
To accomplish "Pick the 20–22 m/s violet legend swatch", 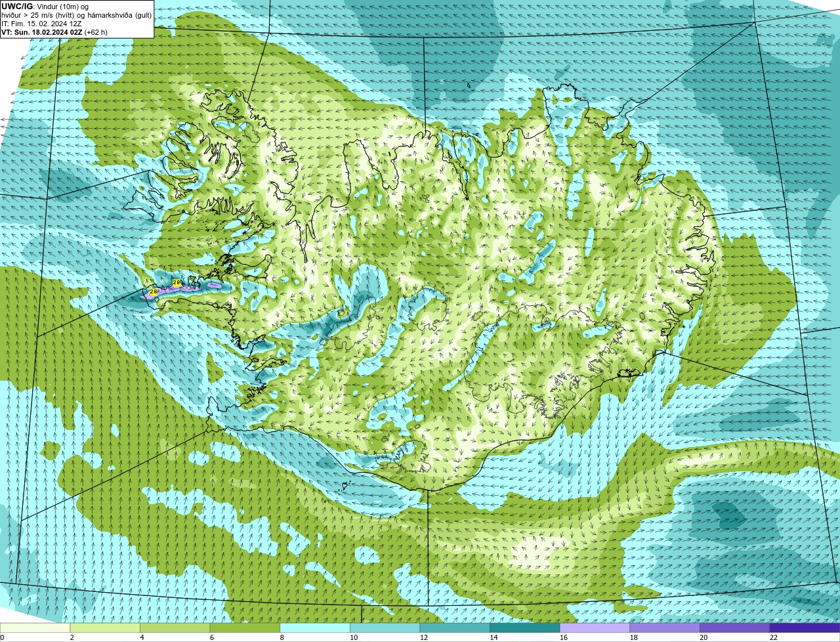I will coord(734,628).
